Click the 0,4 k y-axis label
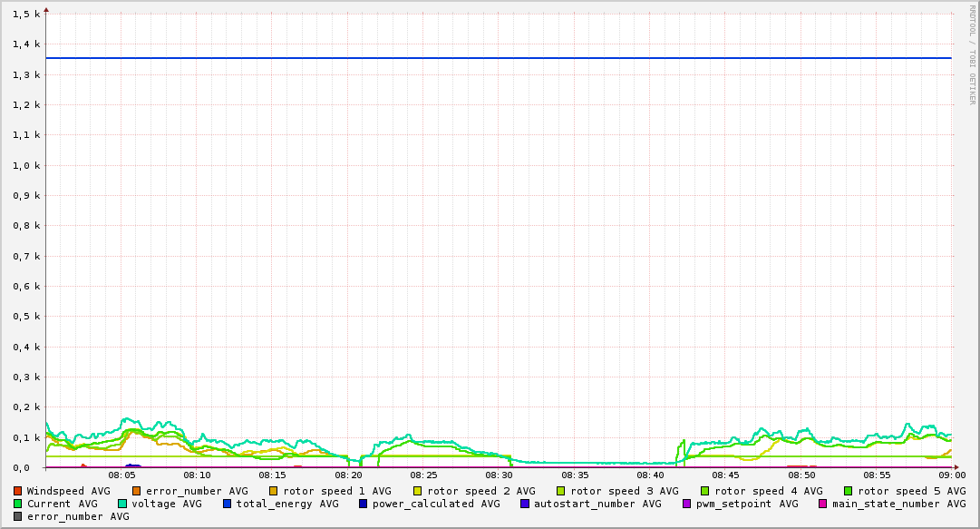The image size is (980, 529). 26,347
